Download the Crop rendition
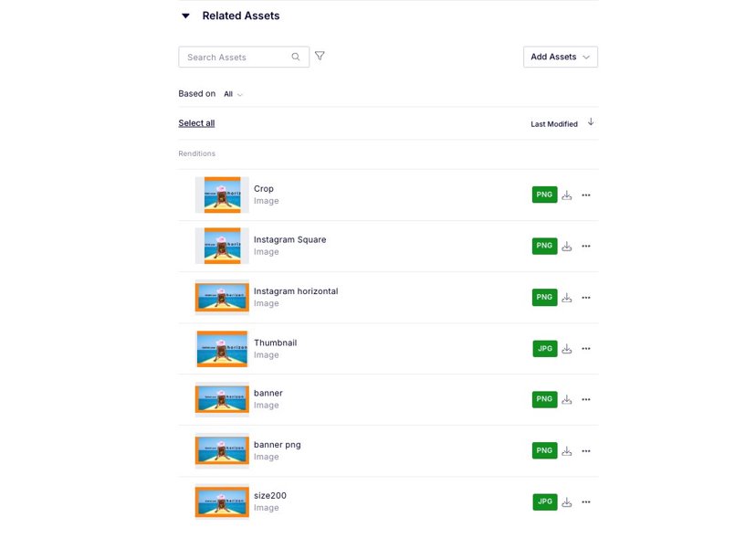 coord(566,195)
